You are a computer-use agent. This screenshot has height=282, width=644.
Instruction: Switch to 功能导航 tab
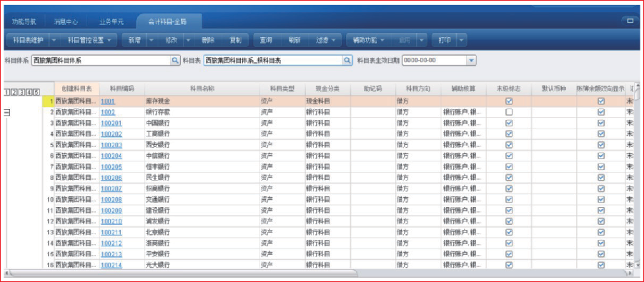pyautogui.click(x=24, y=21)
